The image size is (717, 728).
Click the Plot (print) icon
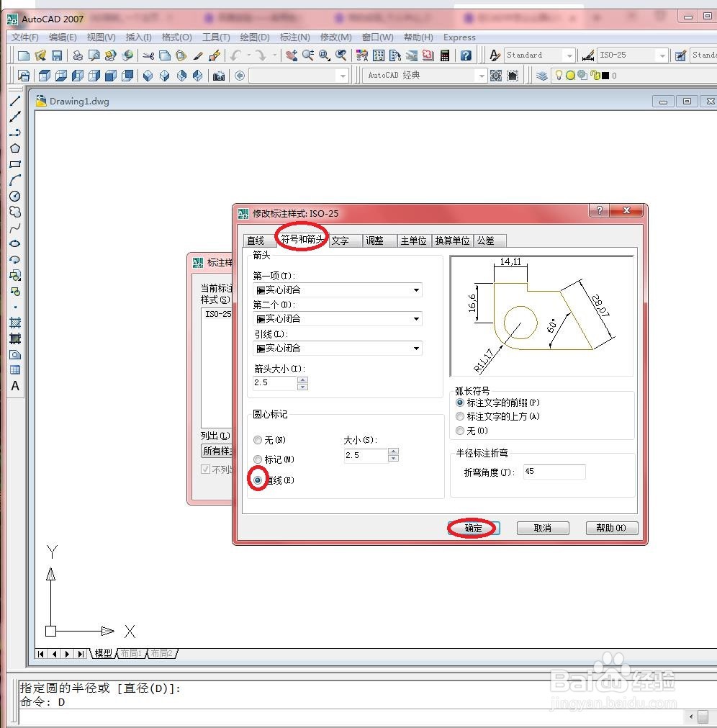(x=78, y=55)
